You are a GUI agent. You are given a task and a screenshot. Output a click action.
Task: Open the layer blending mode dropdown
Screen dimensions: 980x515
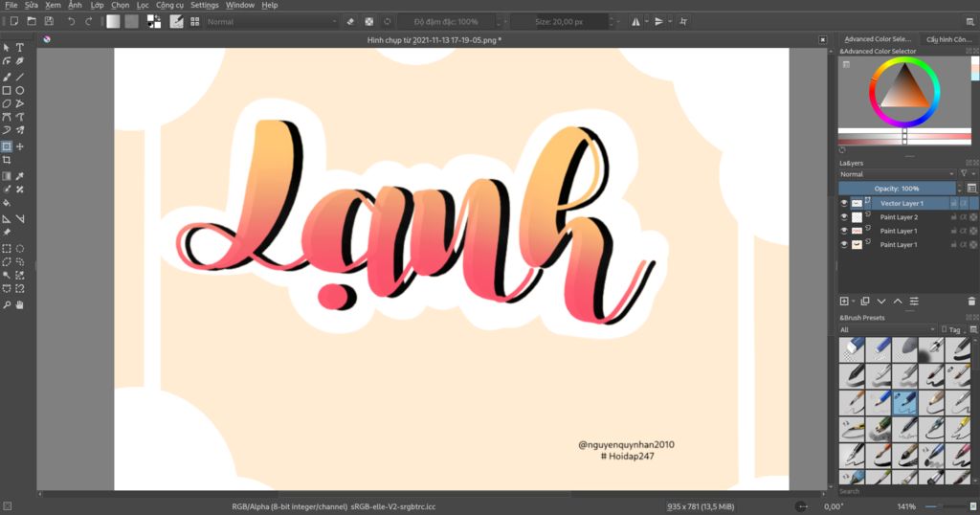tap(897, 174)
